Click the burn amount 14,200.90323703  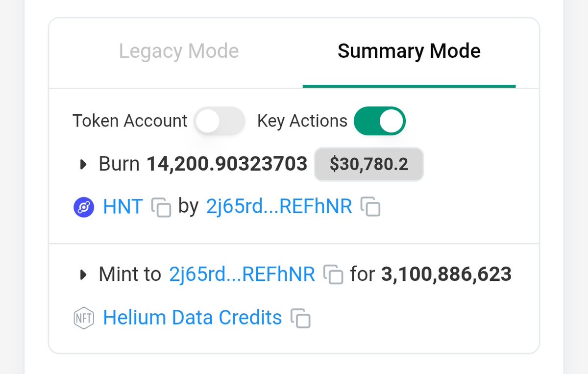click(227, 164)
